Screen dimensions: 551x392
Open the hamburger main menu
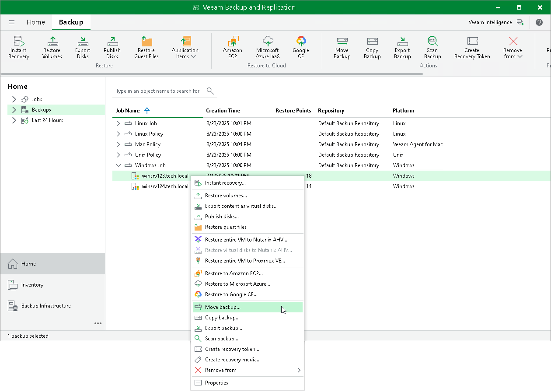[12, 22]
